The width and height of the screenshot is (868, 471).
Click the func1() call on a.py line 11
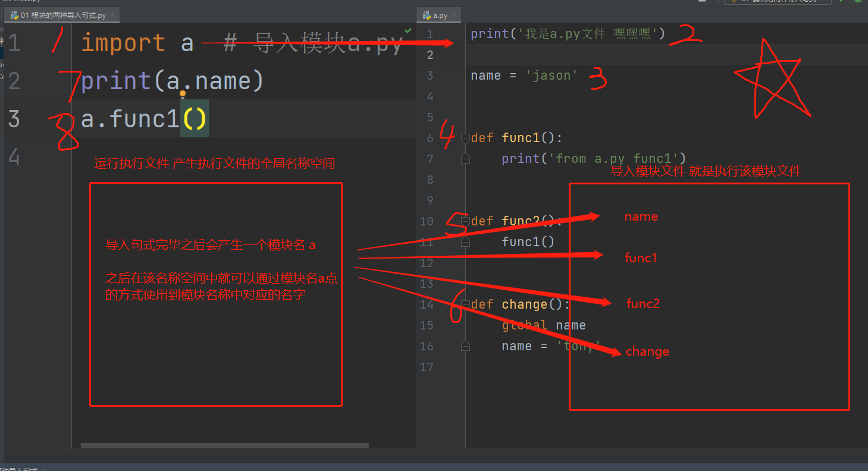pyautogui.click(x=528, y=242)
